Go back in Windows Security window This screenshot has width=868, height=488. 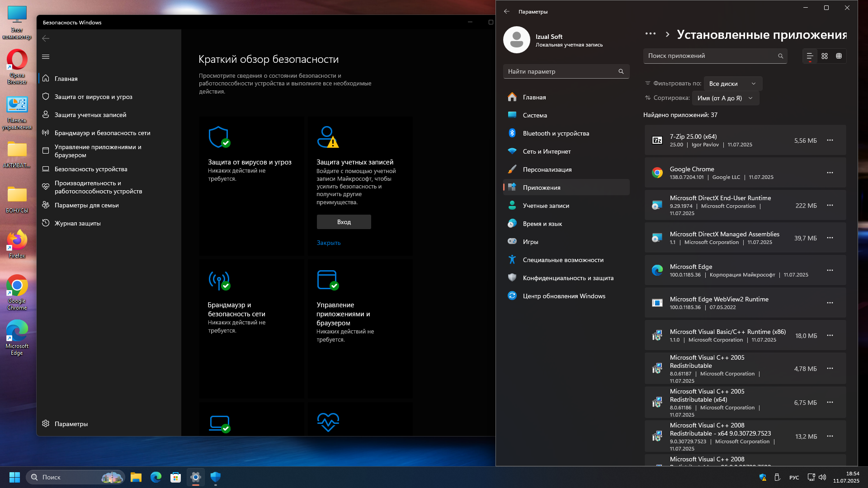pos(46,38)
